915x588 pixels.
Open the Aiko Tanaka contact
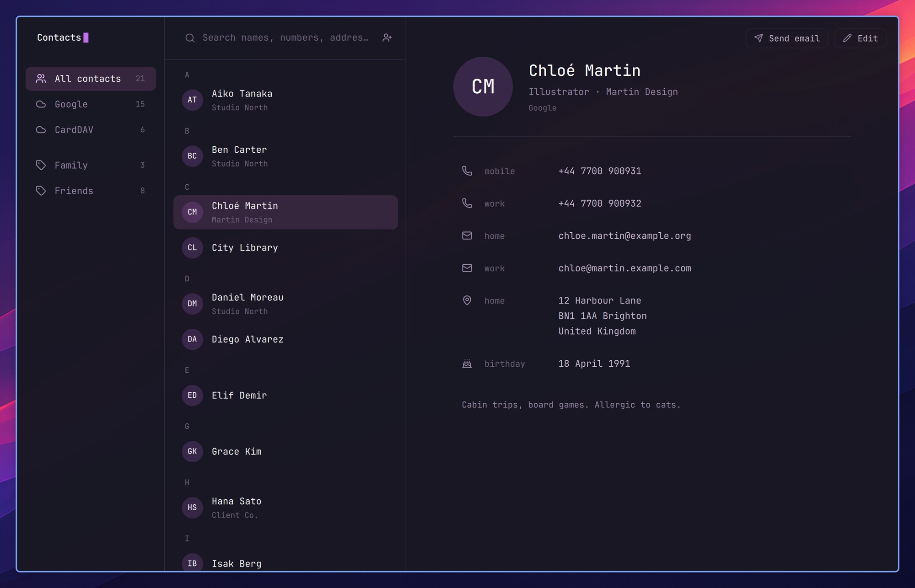coord(285,100)
